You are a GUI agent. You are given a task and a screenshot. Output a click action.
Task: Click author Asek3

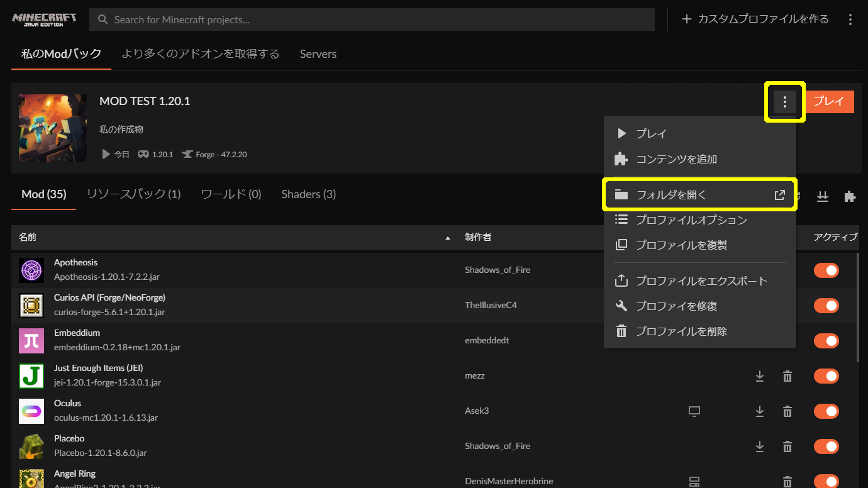(477, 411)
